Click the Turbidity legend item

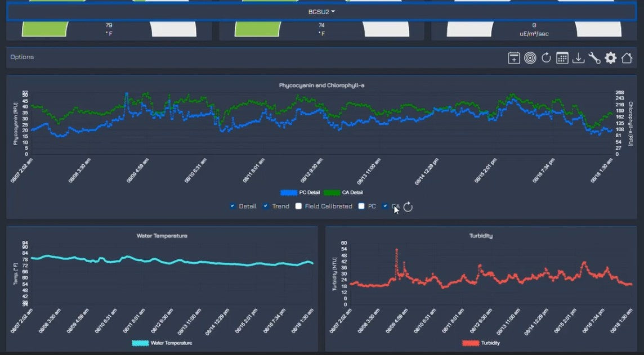tap(481, 343)
